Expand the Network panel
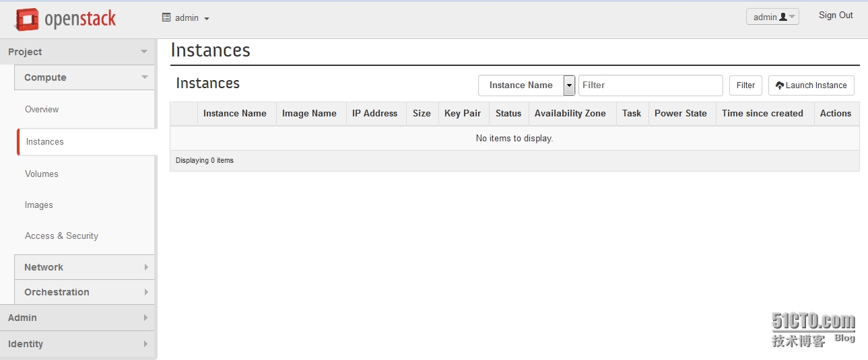The image size is (868, 360). pos(84,267)
